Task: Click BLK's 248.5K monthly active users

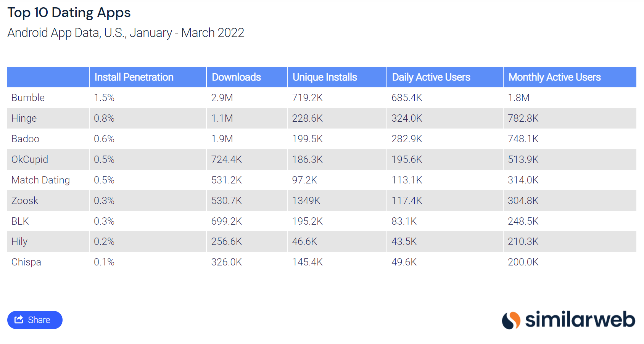Action: 523,221
